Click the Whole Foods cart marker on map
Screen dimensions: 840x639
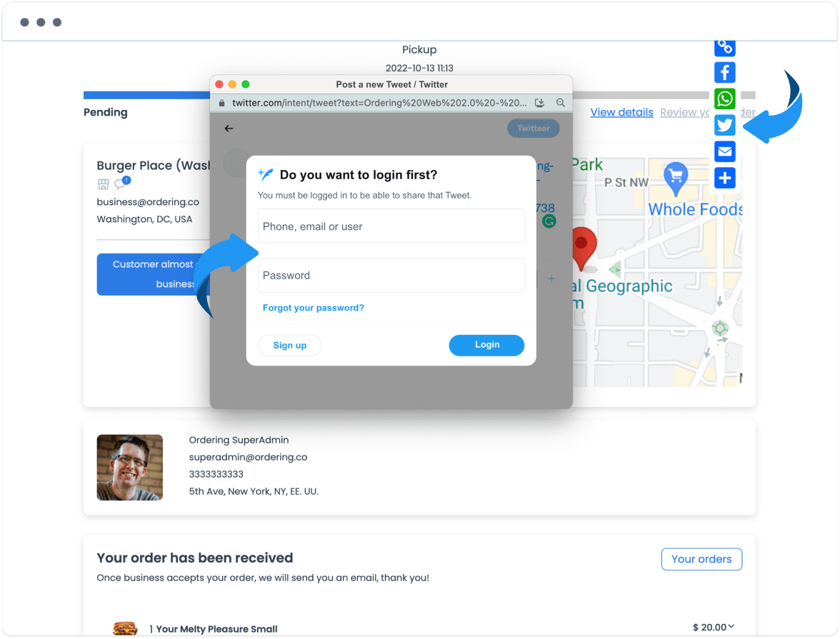coord(676,178)
